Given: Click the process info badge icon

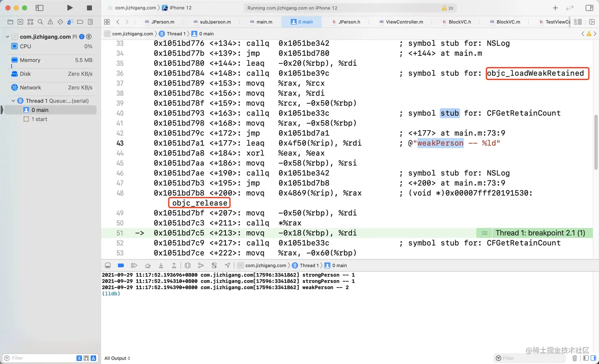Looking at the screenshot, I should [x=82, y=36].
